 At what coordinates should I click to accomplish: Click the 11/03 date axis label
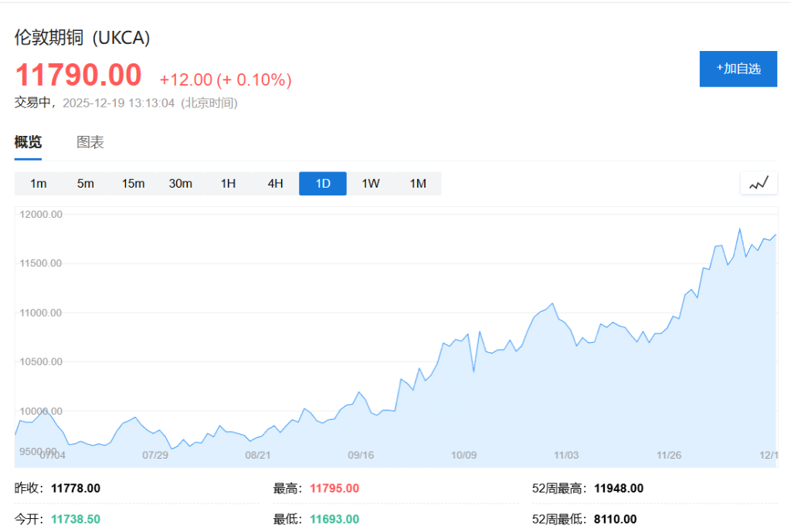566,456
